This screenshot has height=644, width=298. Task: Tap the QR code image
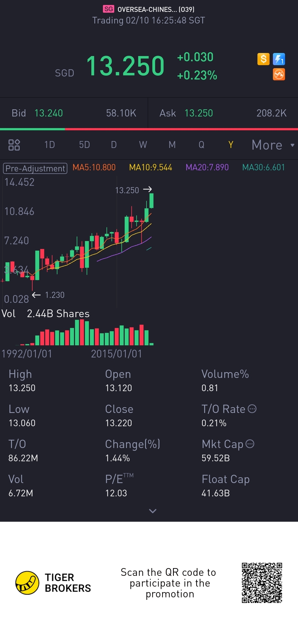pos(262,583)
